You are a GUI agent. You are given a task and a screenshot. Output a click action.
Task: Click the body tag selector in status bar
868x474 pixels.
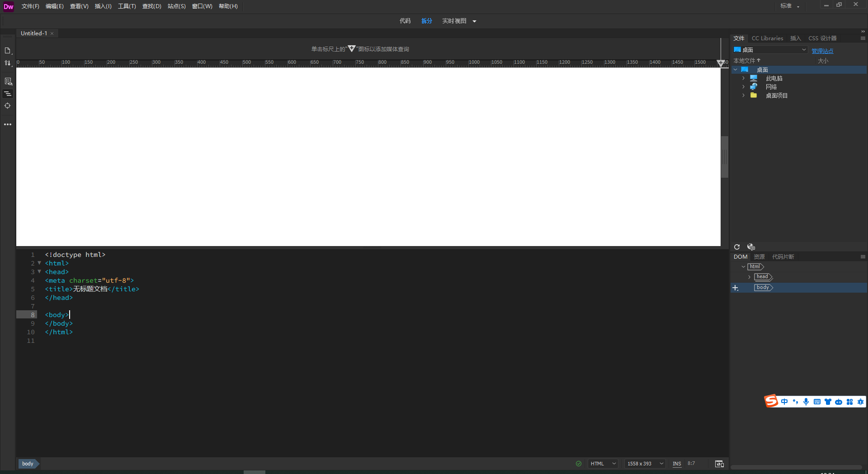[28, 464]
